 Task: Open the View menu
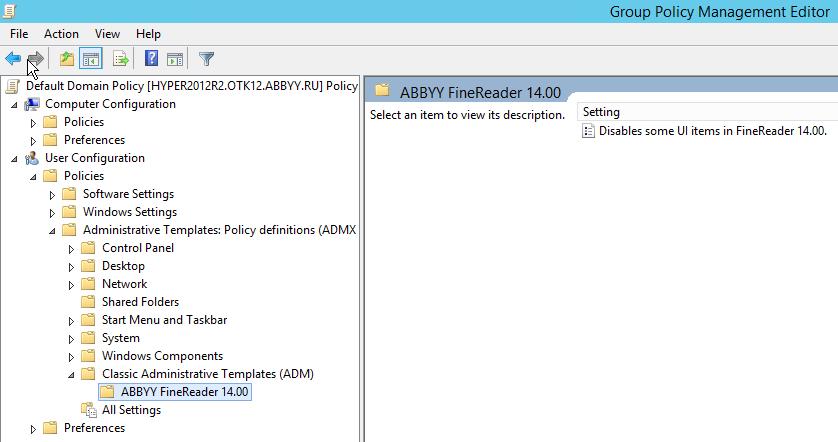click(107, 34)
